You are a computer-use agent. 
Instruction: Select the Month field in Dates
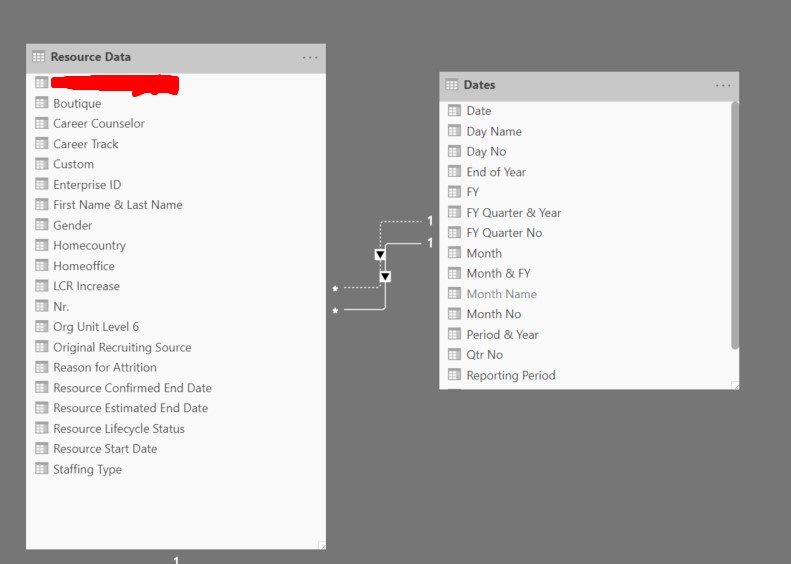tap(484, 253)
